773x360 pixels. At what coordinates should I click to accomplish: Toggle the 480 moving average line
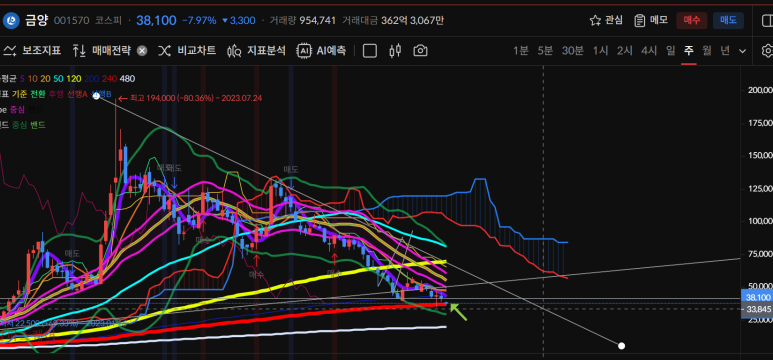(127, 78)
